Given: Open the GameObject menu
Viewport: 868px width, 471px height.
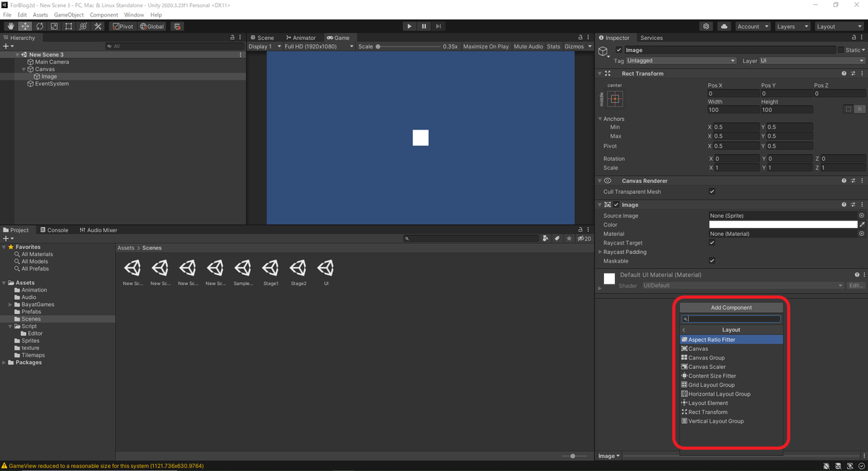Looking at the screenshot, I should click(68, 14).
